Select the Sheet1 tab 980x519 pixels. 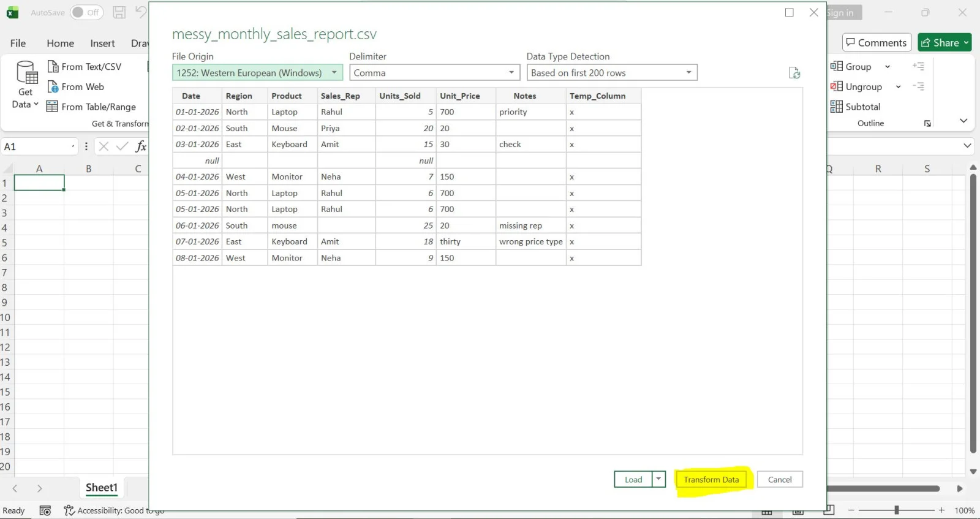point(102,488)
